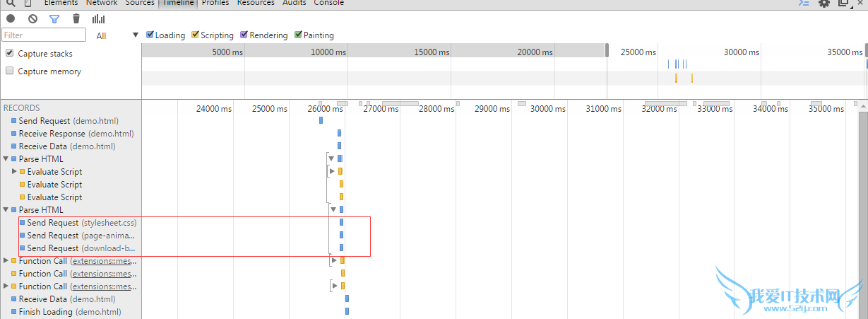Clear the timeline recording
The image size is (868, 319).
tap(32, 19)
